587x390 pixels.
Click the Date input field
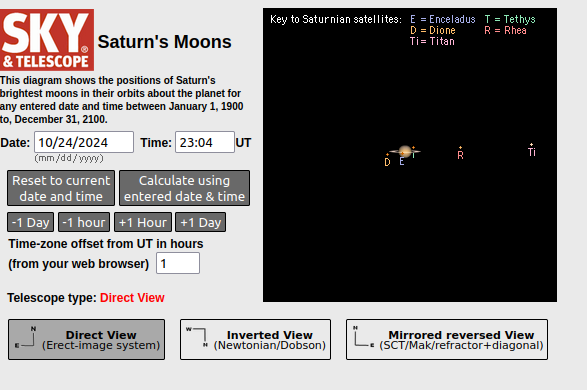point(84,142)
